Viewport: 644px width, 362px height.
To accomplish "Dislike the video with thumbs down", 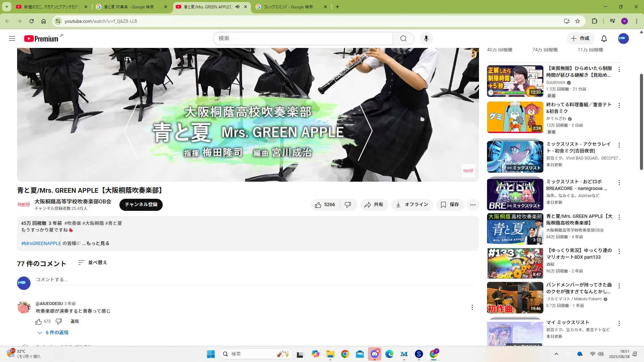I will click(348, 204).
